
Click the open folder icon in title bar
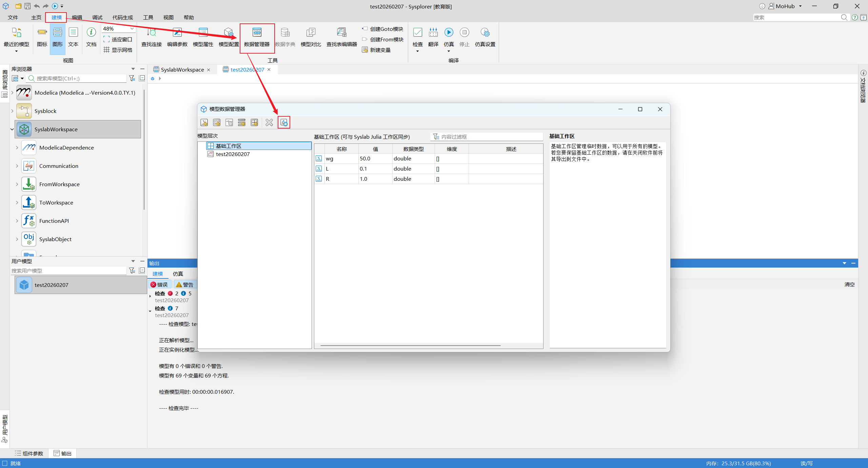(18, 6)
